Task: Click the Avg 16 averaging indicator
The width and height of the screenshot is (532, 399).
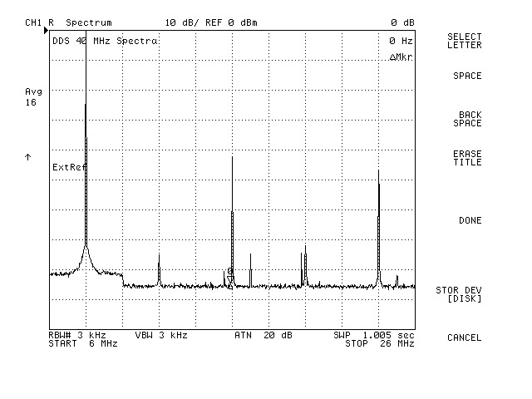Action: [32, 96]
